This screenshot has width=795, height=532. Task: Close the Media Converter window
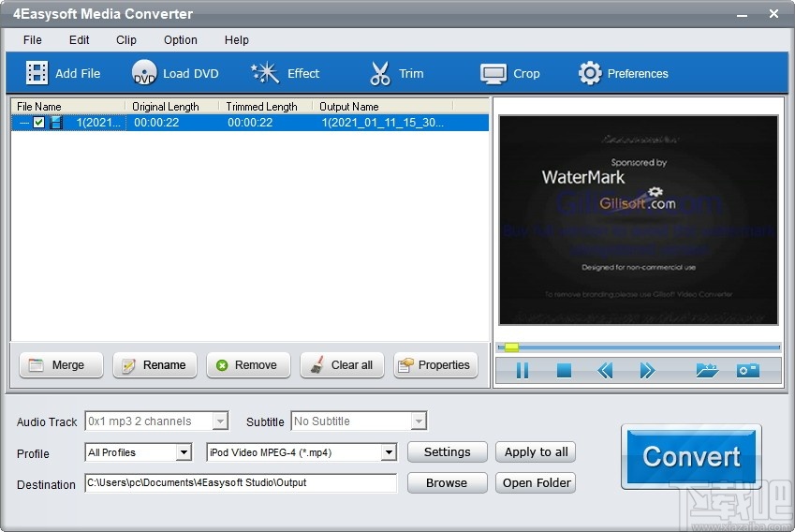pyautogui.click(x=773, y=14)
